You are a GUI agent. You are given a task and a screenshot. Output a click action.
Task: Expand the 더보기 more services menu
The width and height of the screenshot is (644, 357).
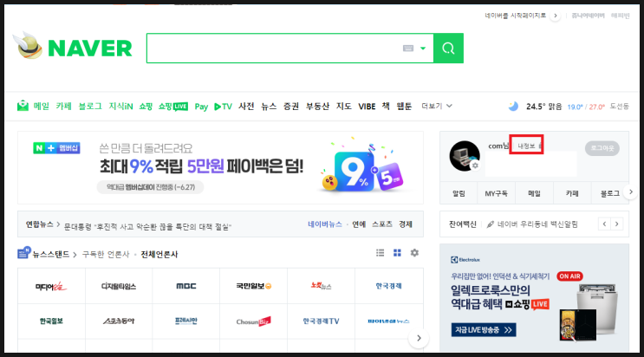(x=437, y=106)
